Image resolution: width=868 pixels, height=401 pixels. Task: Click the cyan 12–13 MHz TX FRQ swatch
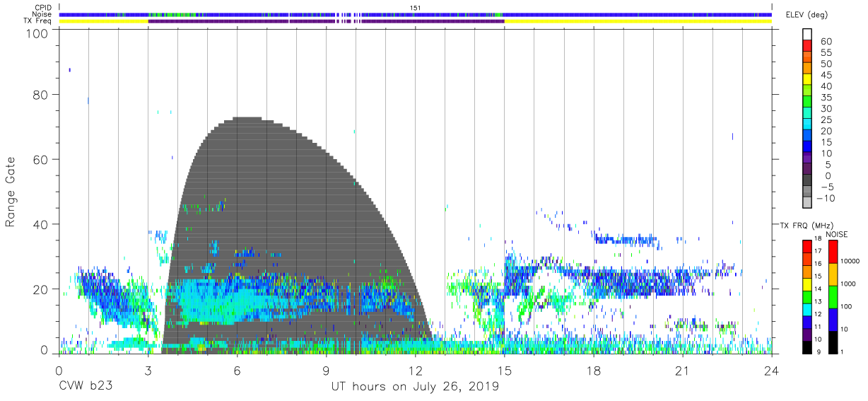[807, 308]
